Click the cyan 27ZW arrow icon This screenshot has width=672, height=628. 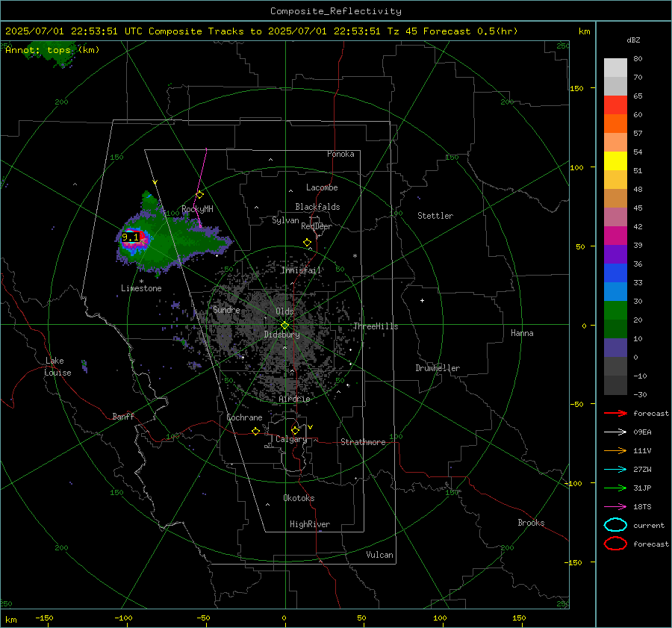coord(615,470)
